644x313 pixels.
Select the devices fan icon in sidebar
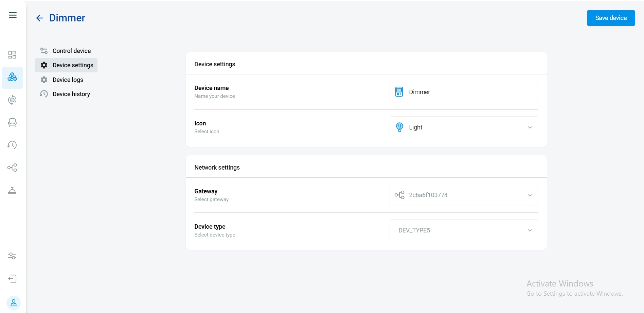pyautogui.click(x=12, y=77)
